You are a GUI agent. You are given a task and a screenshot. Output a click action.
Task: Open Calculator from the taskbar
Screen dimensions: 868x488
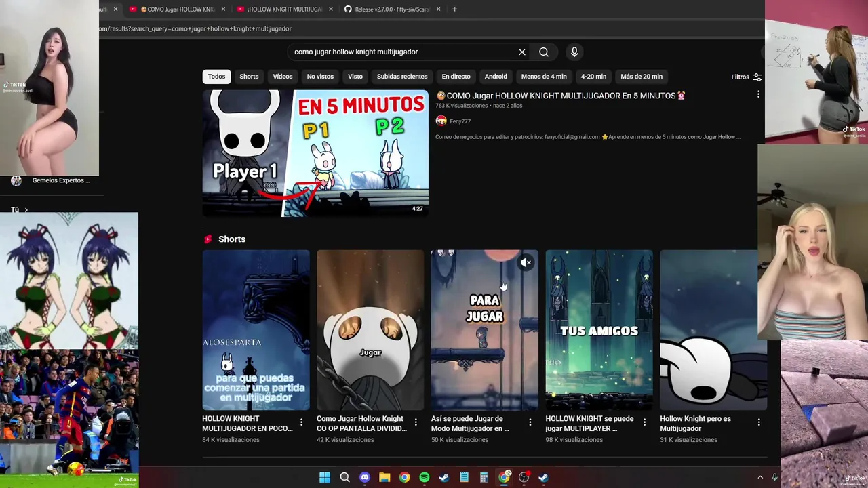(484, 477)
